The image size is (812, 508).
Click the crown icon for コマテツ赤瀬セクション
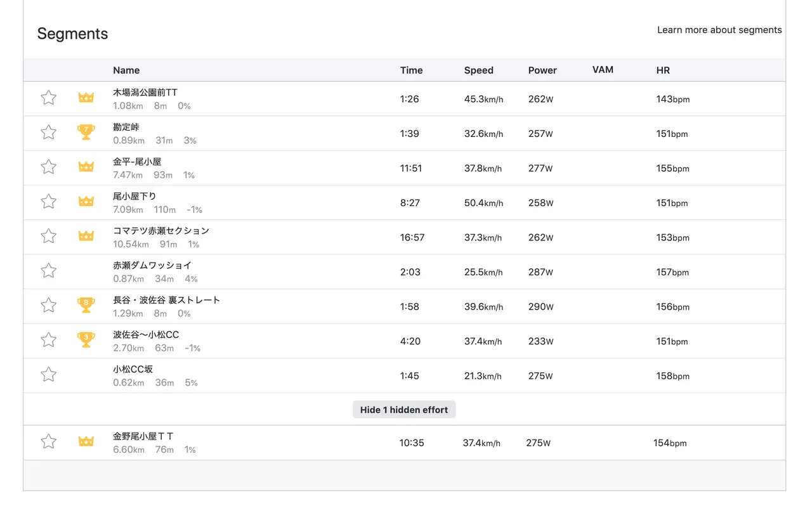click(x=86, y=236)
